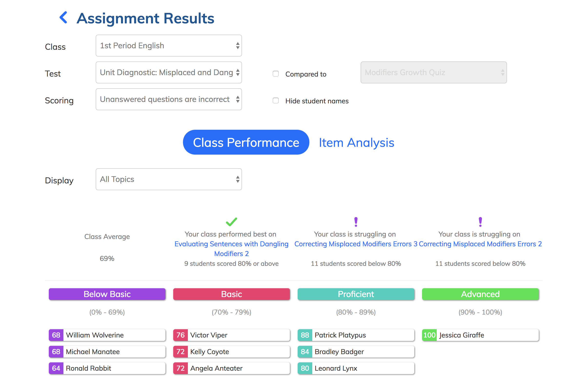Click the Advanced category header

tap(480, 294)
